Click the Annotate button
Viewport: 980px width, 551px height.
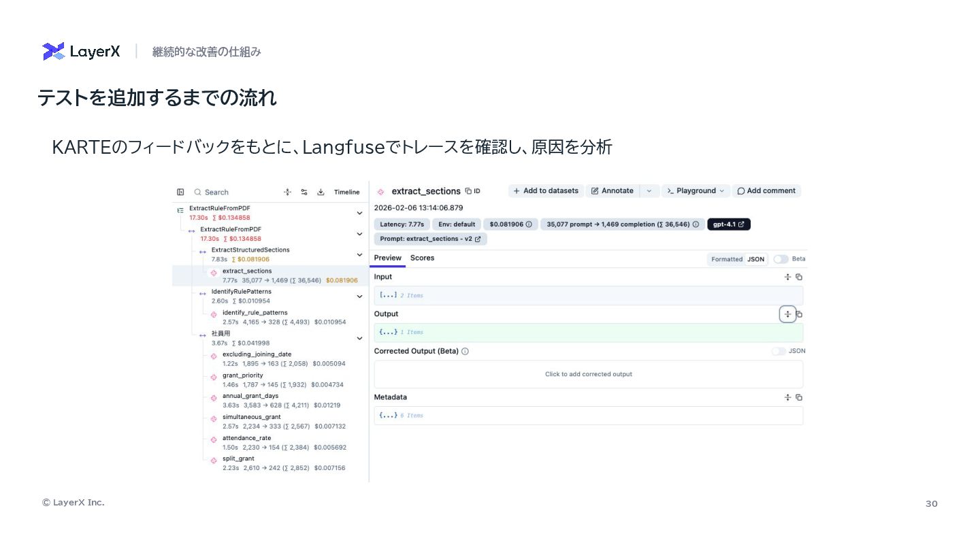coord(612,191)
